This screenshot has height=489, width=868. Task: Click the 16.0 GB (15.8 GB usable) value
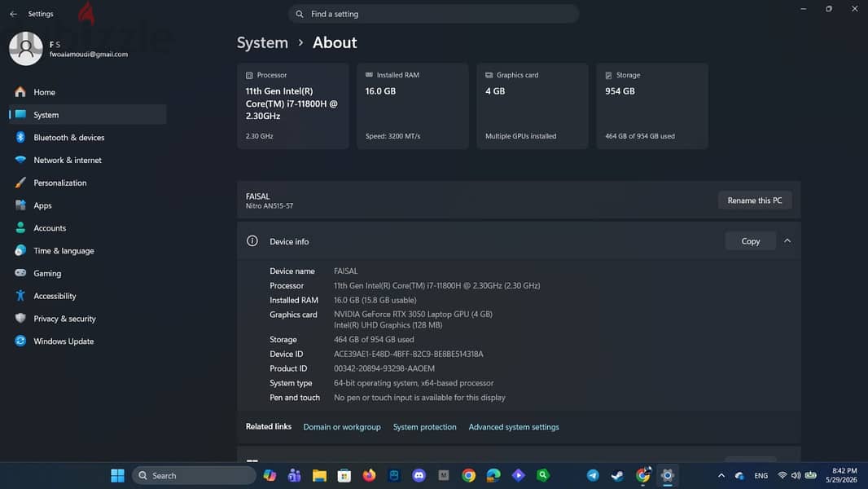tap(375, 300)
